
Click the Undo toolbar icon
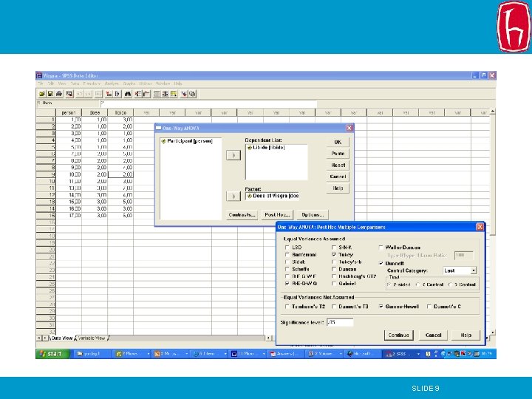click(80, 94)
